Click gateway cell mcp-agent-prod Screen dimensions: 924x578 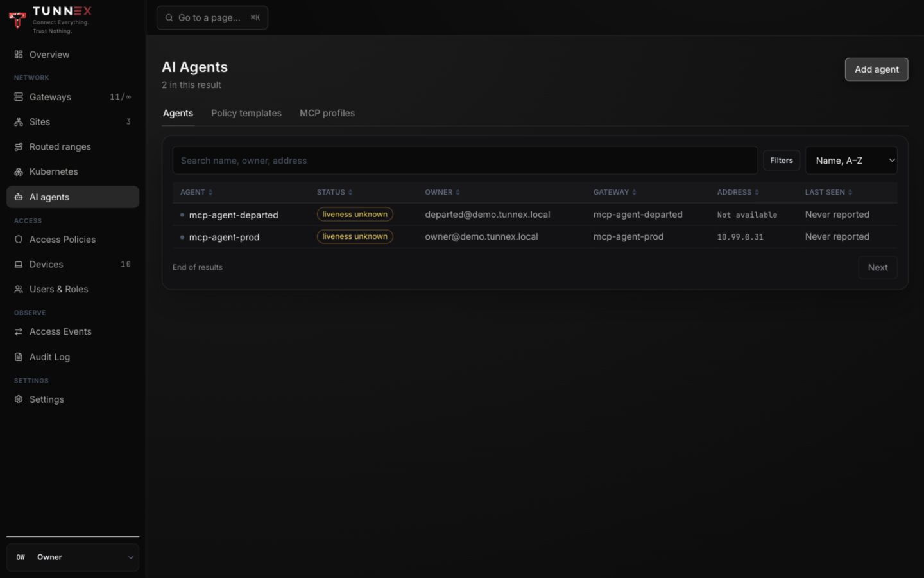coord(628,237)
